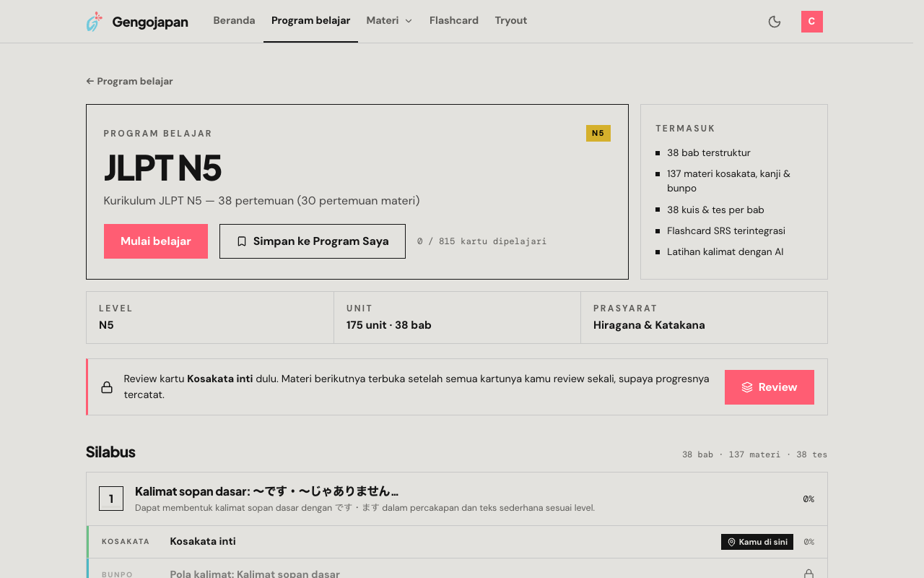The image size is (924, 578).
Task: Go to the Tryout page
Action: click(x=511, y=20)
